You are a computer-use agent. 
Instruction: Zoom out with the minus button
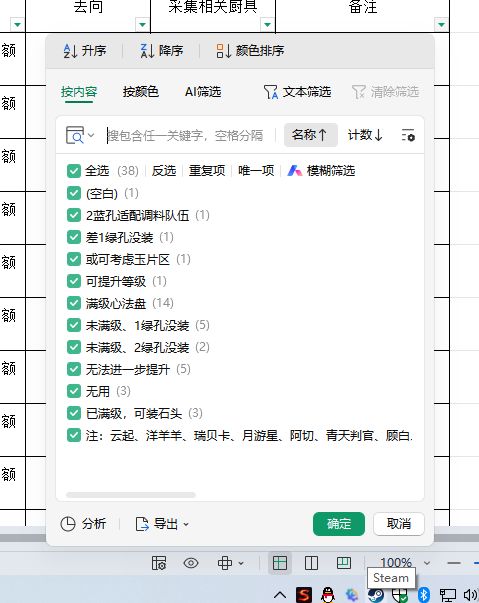(454, 563)
